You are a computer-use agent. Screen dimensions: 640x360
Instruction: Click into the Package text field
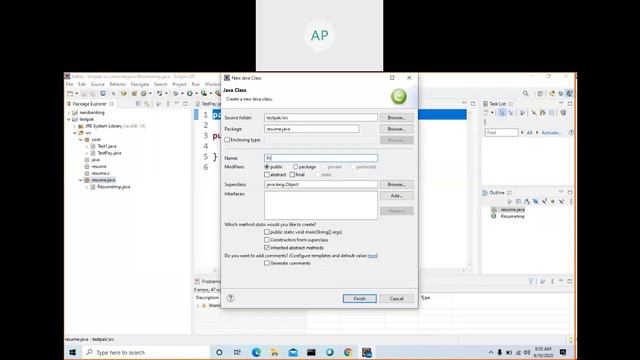(312, 129)
